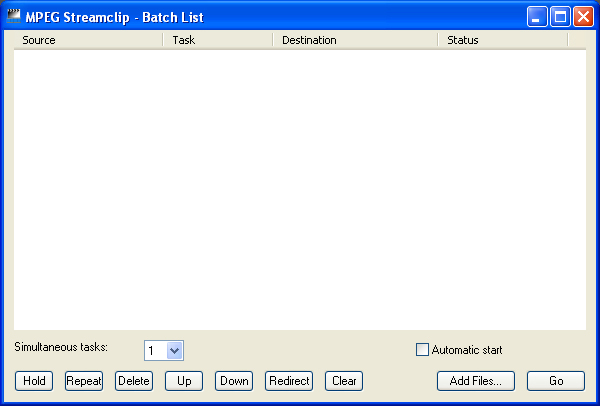Clear the batch list
The height and width of the screenshot is (406, 600).
[x=344, y=381]
